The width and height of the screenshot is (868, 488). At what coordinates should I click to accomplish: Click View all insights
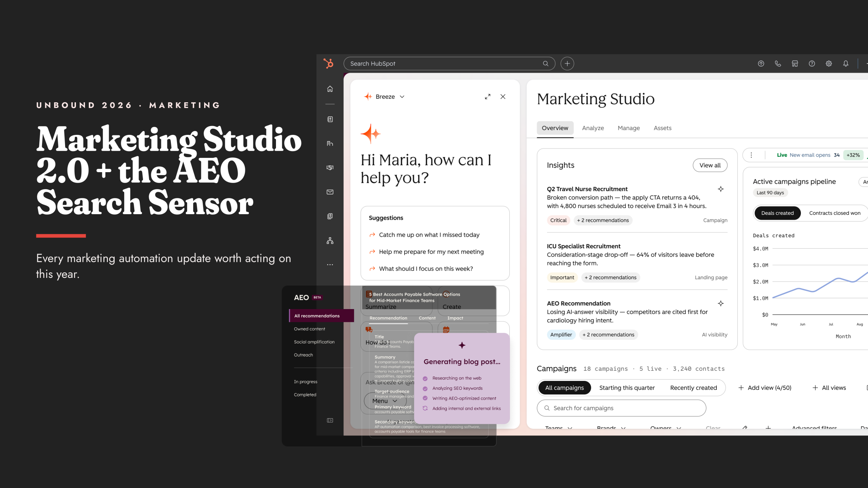pyautogui.click(x=710, y=165)
